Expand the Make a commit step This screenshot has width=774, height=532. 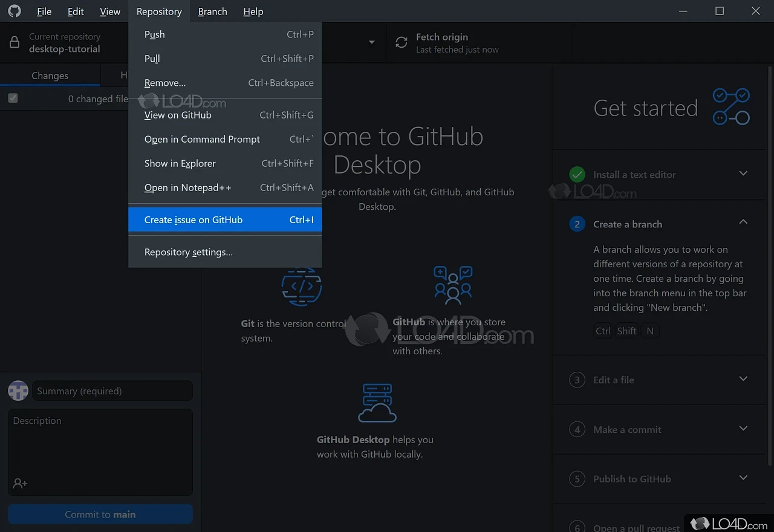tap(743, 429)
